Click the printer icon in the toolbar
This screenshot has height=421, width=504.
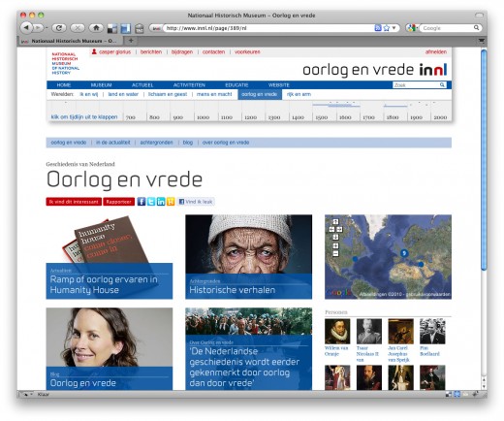click(x=140, y=28)
